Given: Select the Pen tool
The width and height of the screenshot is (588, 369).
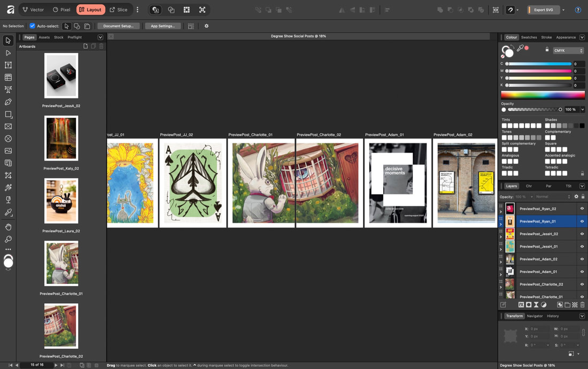Looking at the screenshot, I should (8, 102).
